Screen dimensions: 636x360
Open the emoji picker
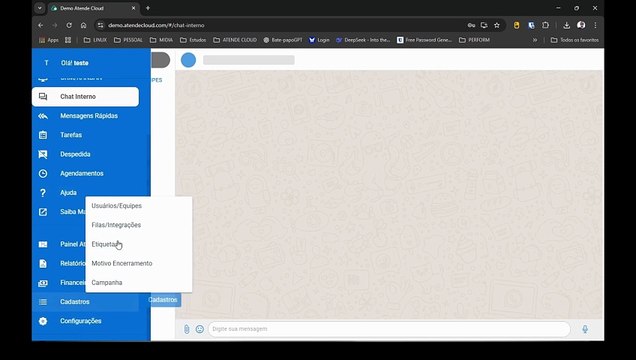click(200, 329)
